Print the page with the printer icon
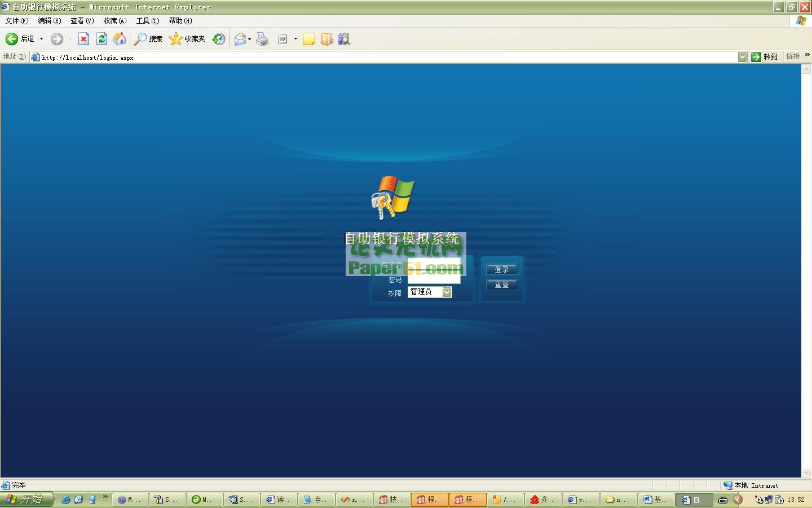812x508 pixels. tap(262, 39)
